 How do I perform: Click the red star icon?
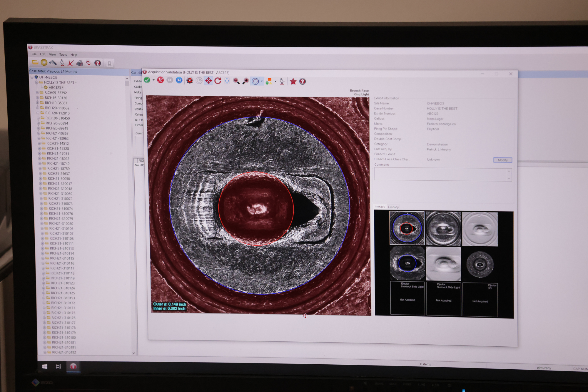click(x=293, y=82)
